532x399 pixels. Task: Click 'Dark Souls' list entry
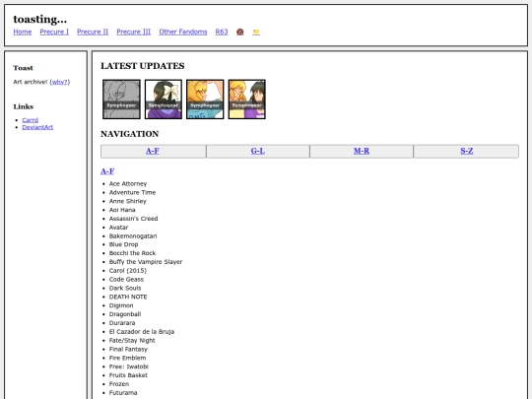pyautogui.click(x=125, y=288)
